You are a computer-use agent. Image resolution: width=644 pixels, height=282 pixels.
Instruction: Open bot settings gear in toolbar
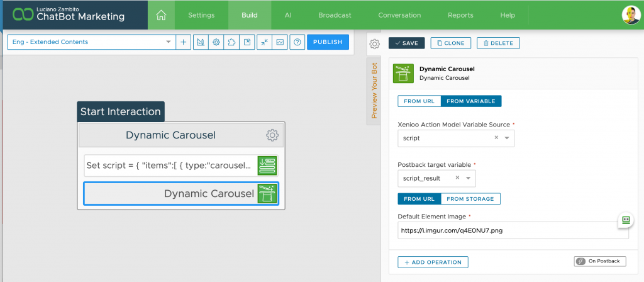coord(216,42)
